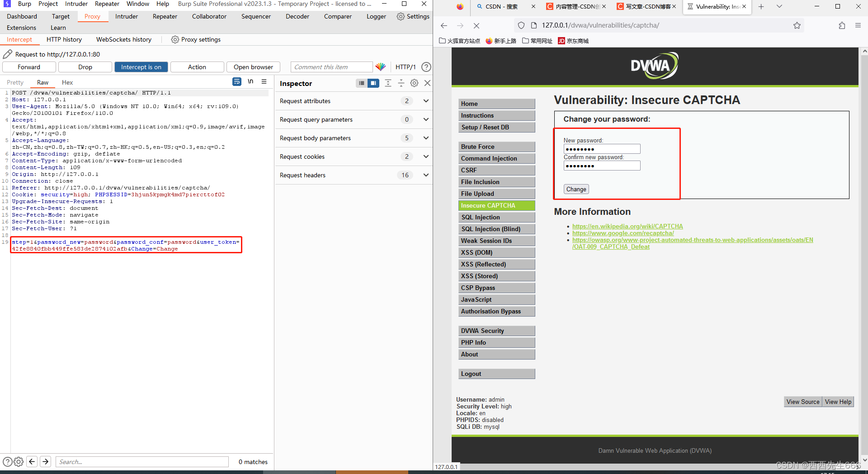
Task: Open search settings gear in the bottom bar
Action: (19, 462)
